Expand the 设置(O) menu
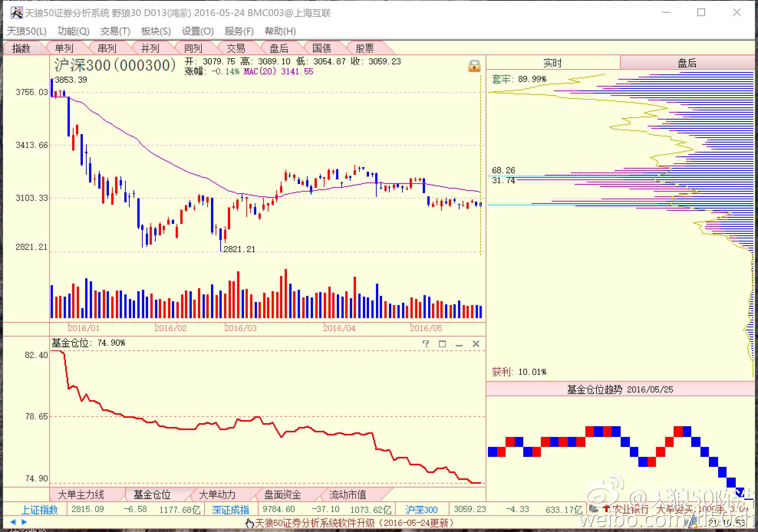Image resolution: width=758 pixels, height=532 pixels. click(x=198, y=31)
